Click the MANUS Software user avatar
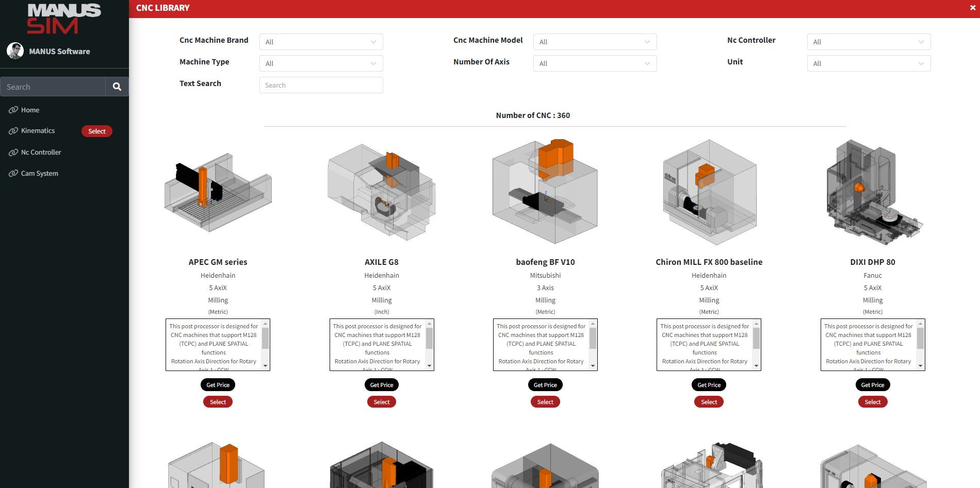This screenshot has width=980, height=488. tap(15, 51)
